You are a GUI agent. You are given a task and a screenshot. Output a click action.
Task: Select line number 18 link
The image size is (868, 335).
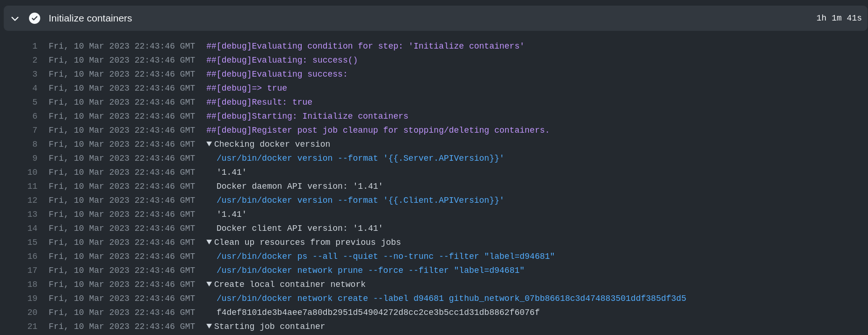(32, 285)
